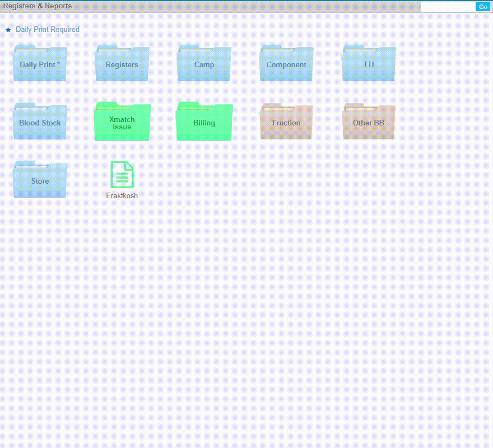
Task: Open the Store folder
Action: 40,180
